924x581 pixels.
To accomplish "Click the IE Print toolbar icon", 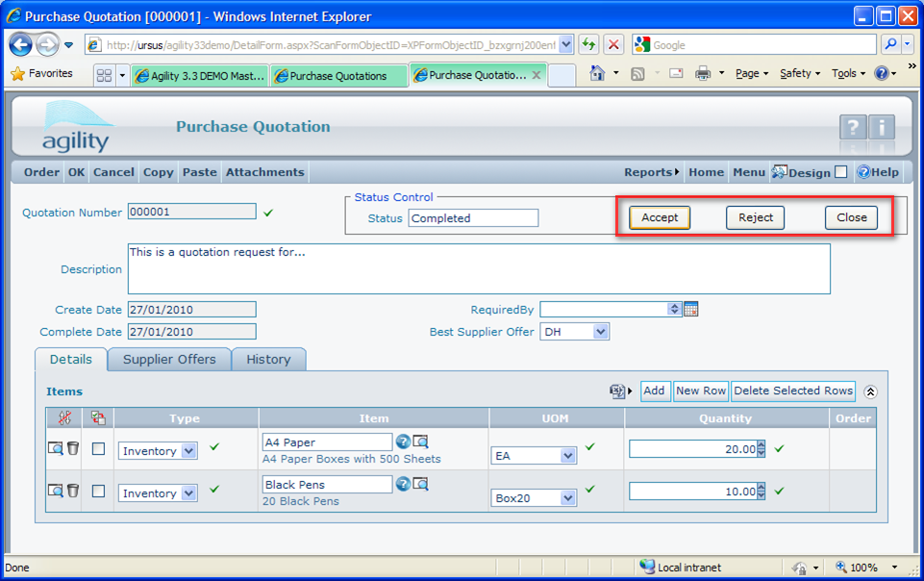I will (703, 73).
